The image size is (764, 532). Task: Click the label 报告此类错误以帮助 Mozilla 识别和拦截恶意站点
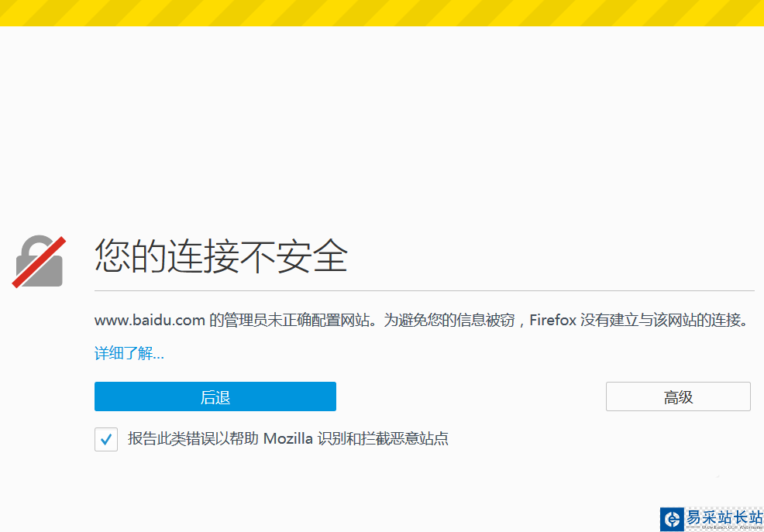288,438
